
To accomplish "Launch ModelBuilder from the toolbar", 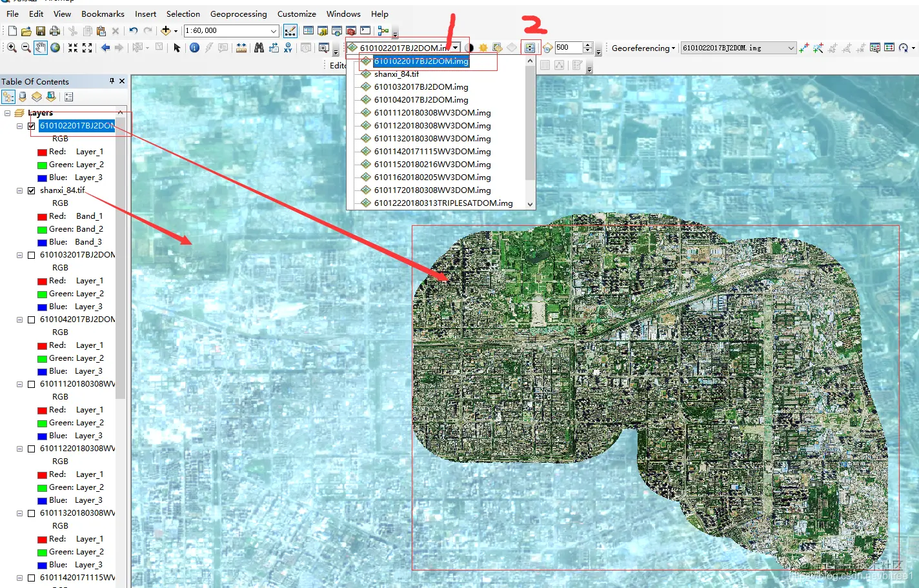I will click(383, 30).
